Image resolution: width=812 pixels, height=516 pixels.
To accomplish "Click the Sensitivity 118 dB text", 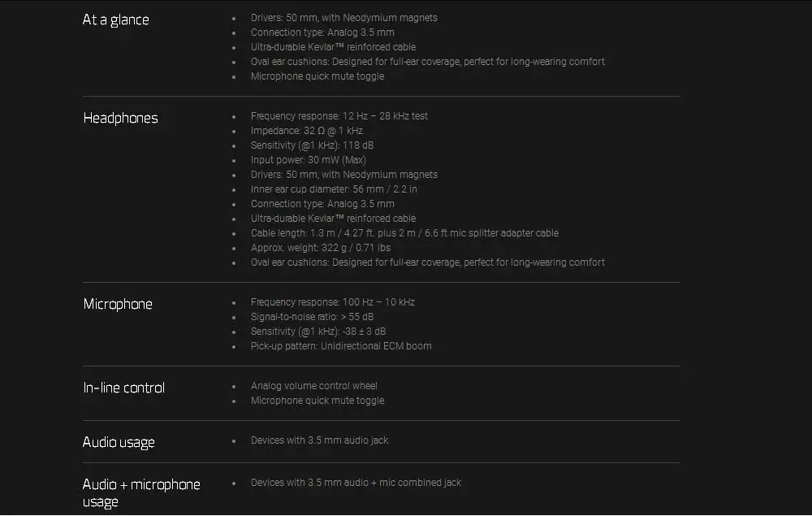I will coord(312,145).
